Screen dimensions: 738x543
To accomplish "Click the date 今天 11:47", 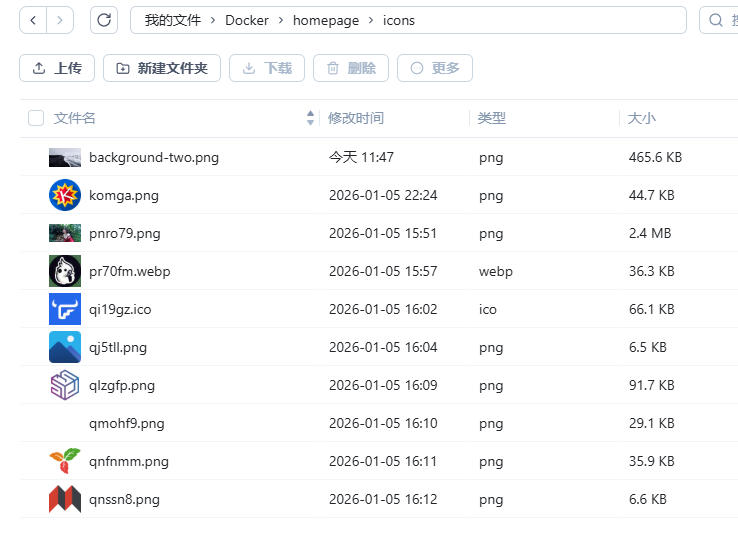I will click(x=361, y=157).
